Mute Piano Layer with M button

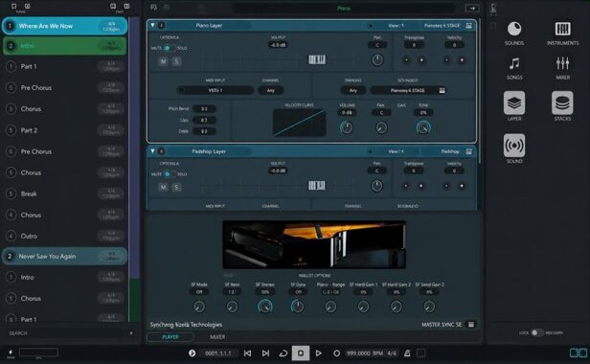point(163,61)
